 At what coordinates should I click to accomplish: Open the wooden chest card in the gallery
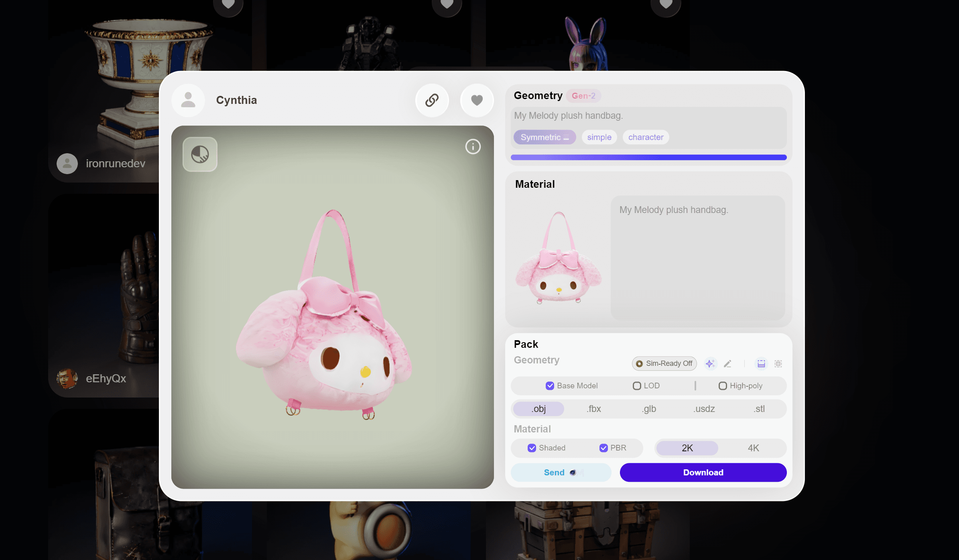click(587, 531)
